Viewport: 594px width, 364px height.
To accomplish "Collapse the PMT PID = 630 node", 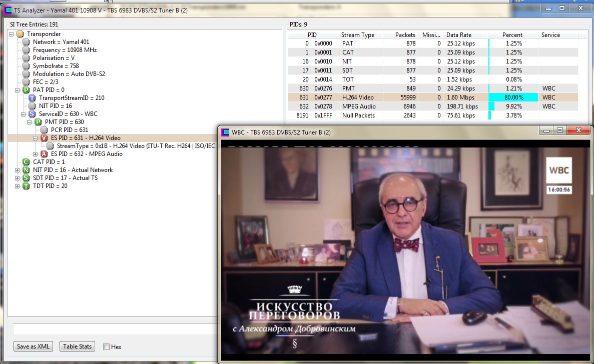I will pyautogui.click(x=30, y=122).
